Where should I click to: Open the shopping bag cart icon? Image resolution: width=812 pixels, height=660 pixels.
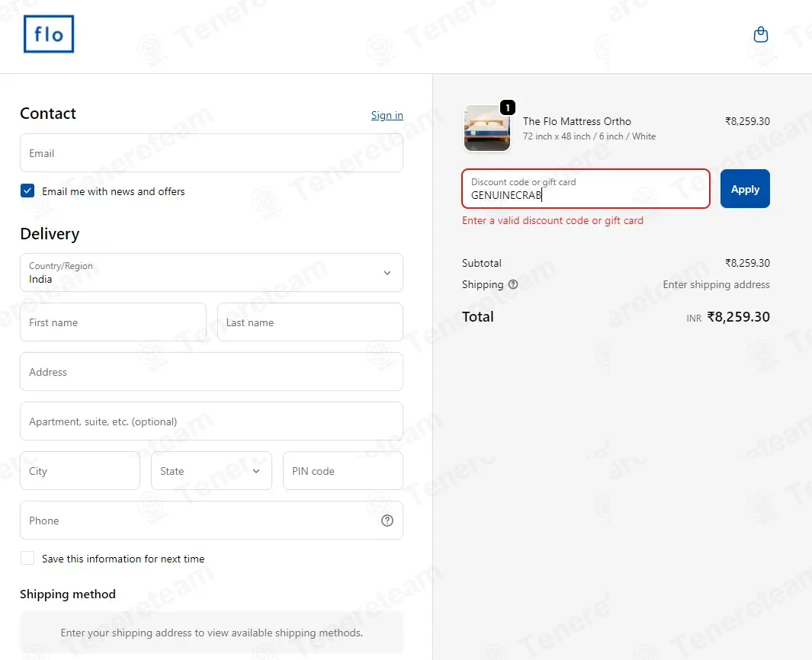[x=760, y=35]
